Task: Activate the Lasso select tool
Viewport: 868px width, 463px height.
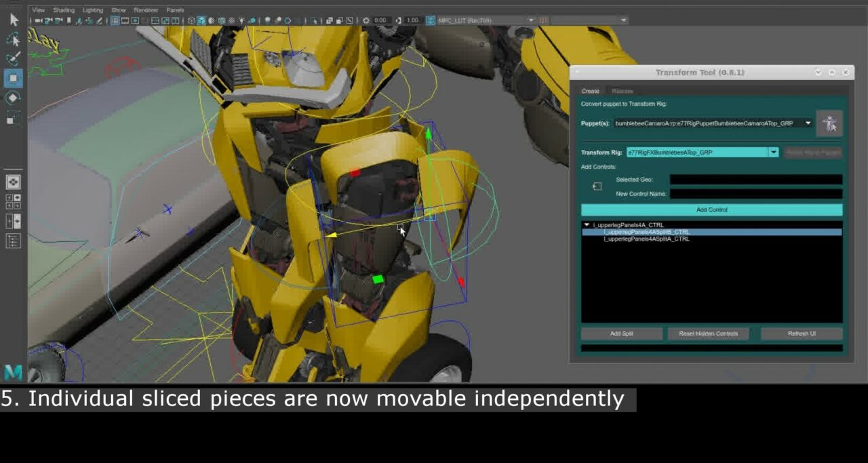Action: pos(14,39)
